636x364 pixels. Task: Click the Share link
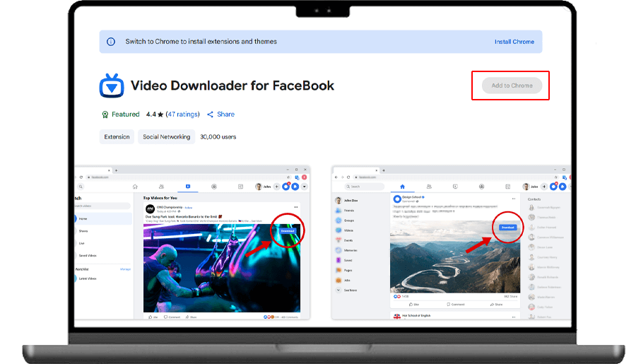click(x=225, y=115)
